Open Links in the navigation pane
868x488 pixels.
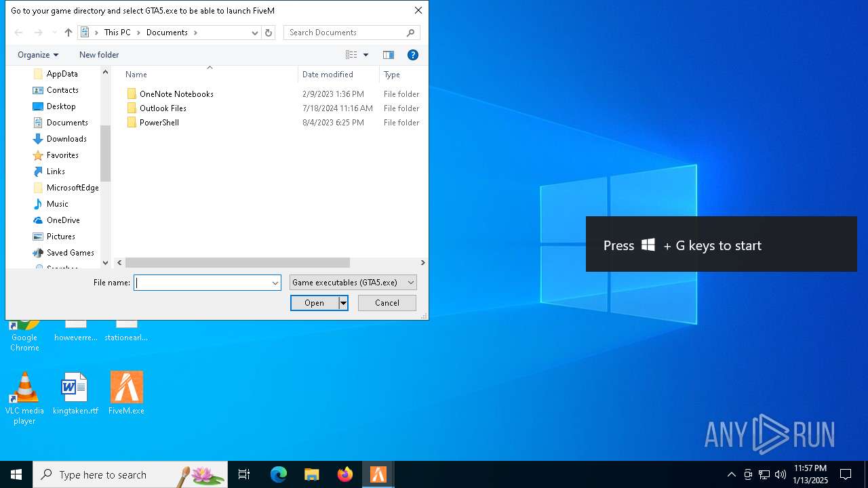56,171
